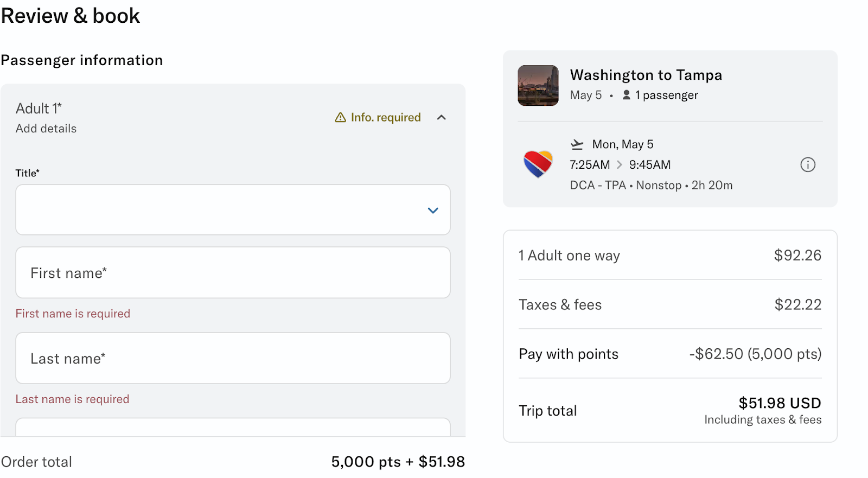Click the partially visible field below Last name
Viewport: 868px width, 478px height.
233,428
